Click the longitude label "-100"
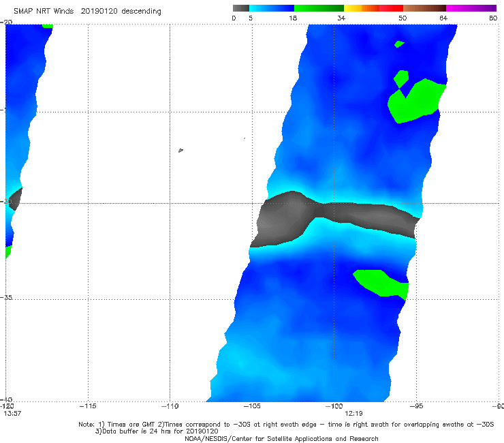504x443 pixels. pos(334,406)
